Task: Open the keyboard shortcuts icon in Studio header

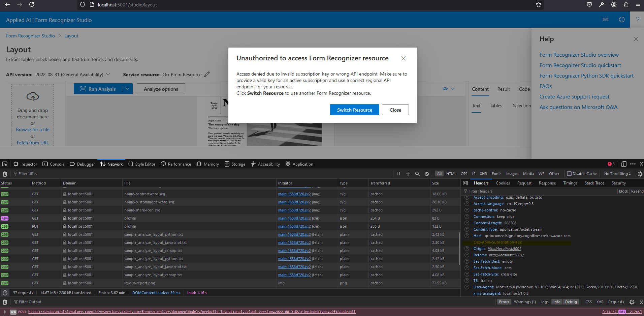Action: click(x=606, y=20)
